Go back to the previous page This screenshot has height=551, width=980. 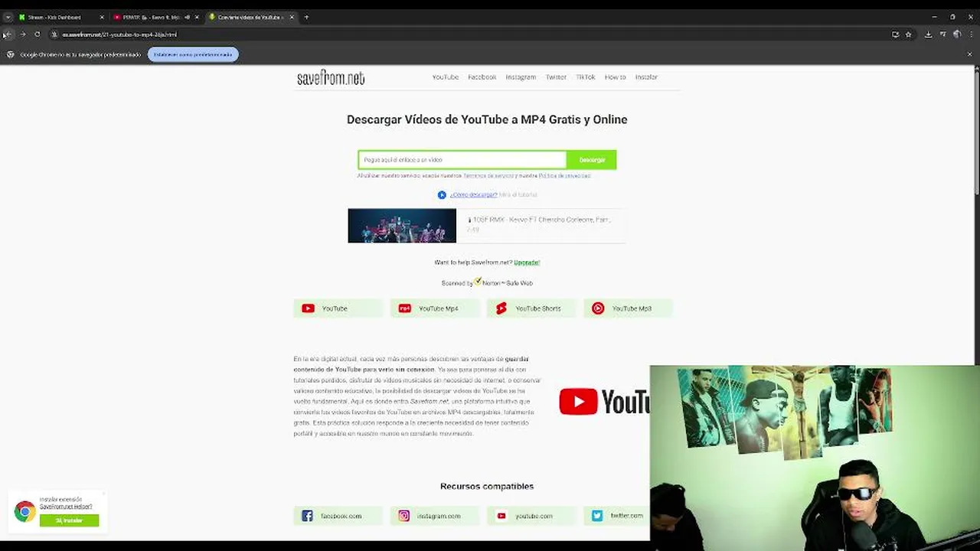click(8, 34)
